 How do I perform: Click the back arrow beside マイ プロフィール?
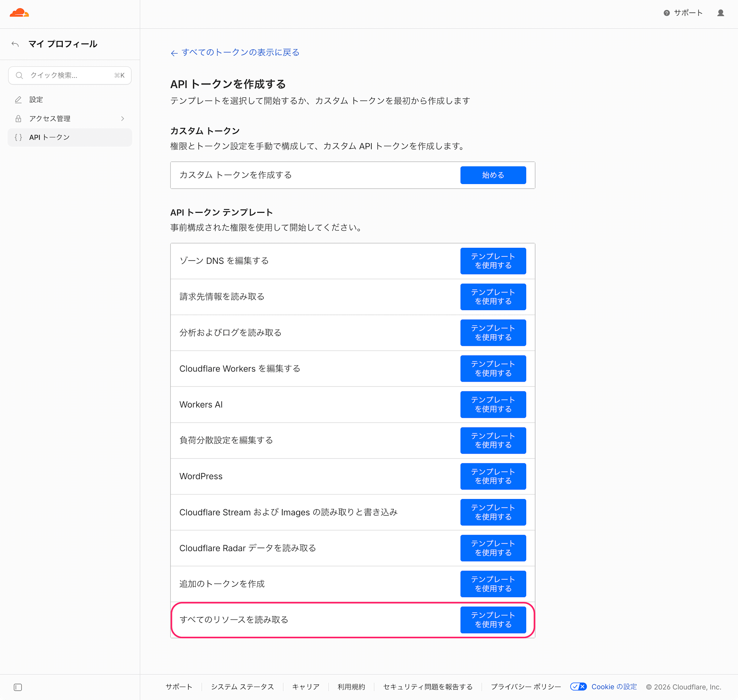15,44
